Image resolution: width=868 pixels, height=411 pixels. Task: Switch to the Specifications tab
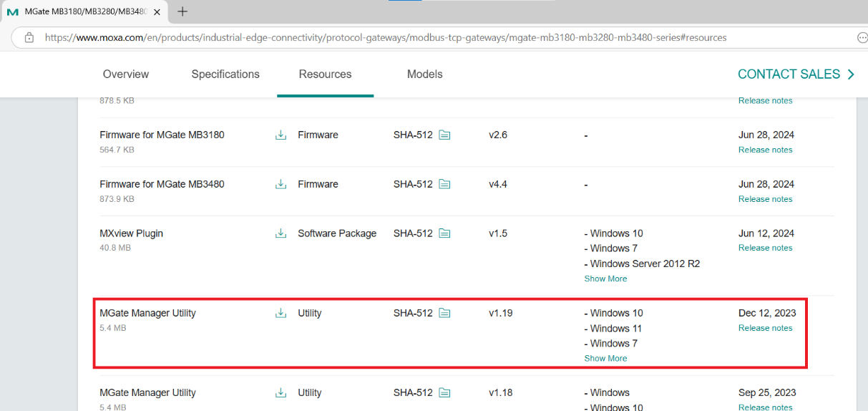(225, 74)
